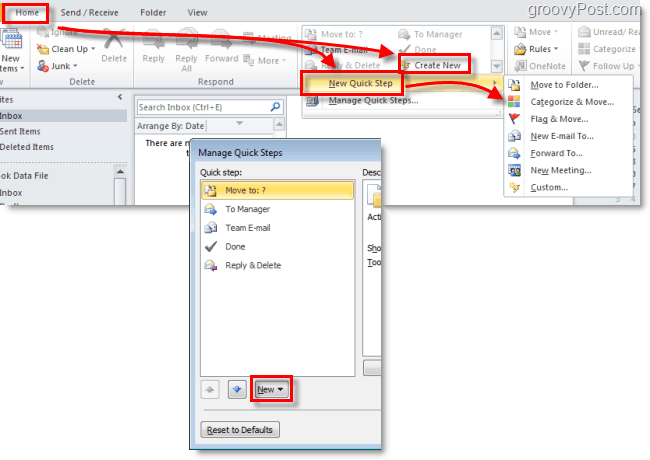Open the Junk mail dropdown
Viewport: 650px width, 460px height.
[57, 66]
